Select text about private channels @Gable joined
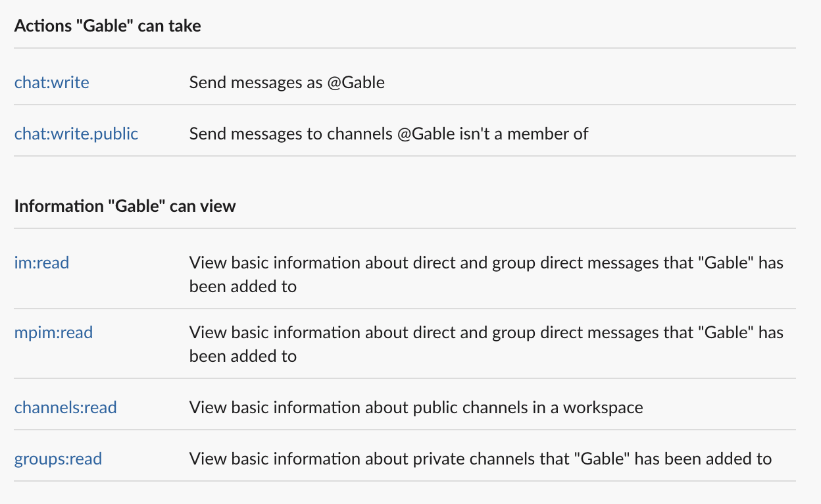Viewport: 821px width, 504px height. (480, 459)
